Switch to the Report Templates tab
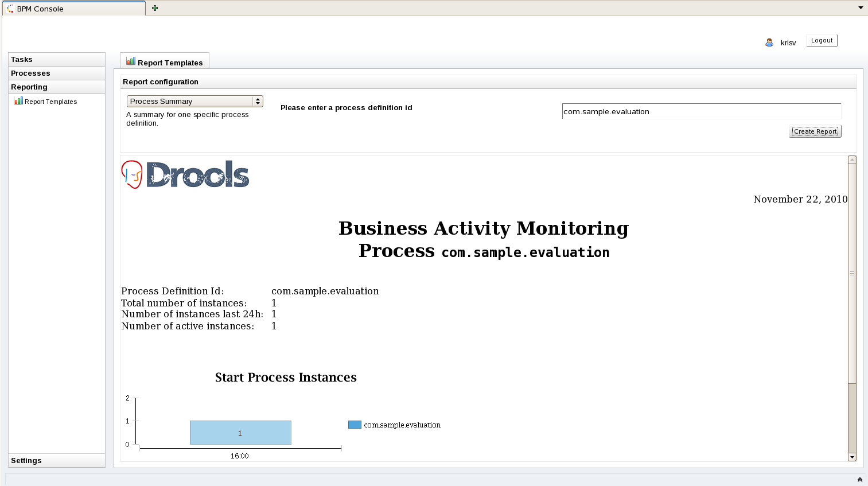 (x=170, y=63)
